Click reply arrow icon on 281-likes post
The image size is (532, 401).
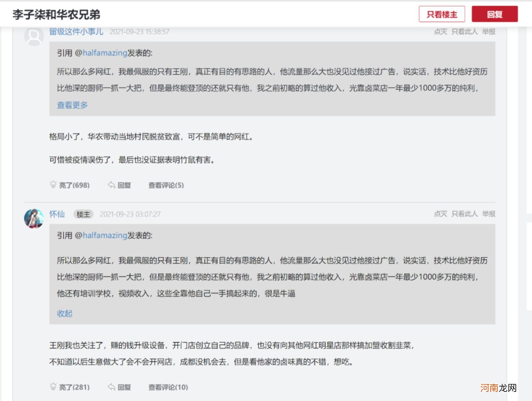111,387
